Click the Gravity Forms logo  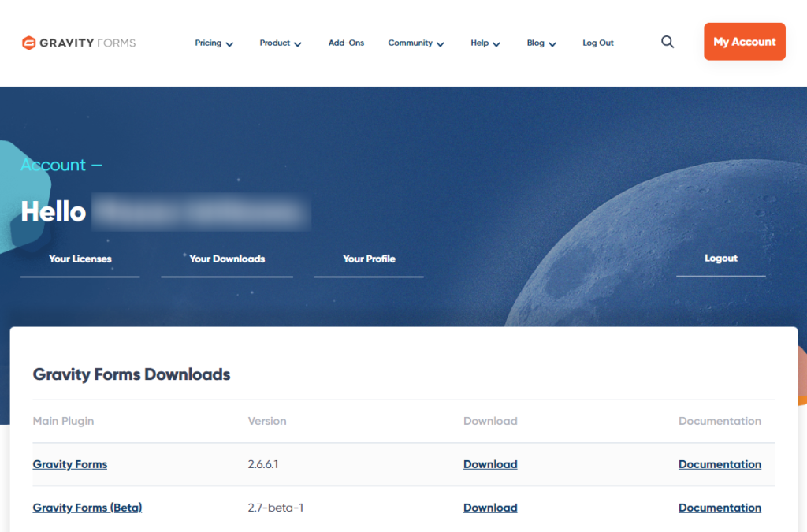(x=79, y=43)
